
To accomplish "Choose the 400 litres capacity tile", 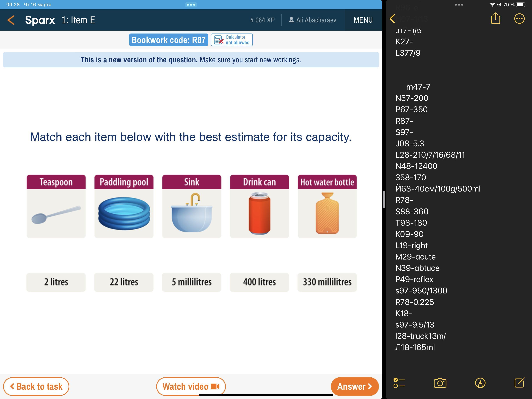I will tap(259, 282).
